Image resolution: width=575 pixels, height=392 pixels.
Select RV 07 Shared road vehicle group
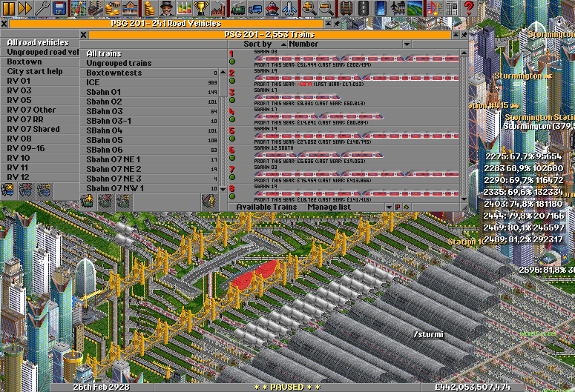click(39, 129)
